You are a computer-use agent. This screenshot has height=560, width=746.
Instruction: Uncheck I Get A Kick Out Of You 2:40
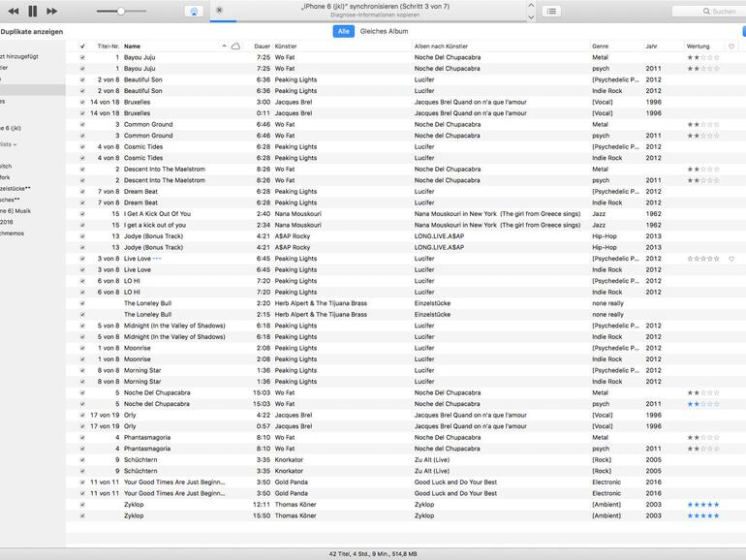tap(82, 214)
